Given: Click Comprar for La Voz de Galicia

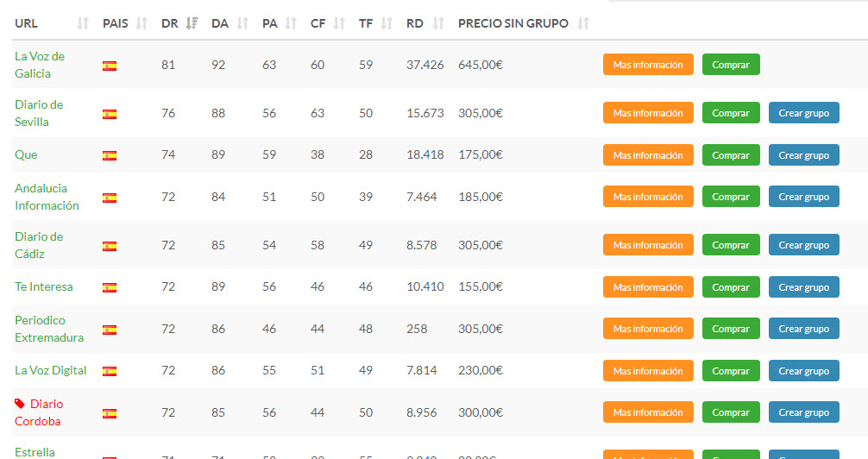Looking at the screenshot, I should (731, 64).
